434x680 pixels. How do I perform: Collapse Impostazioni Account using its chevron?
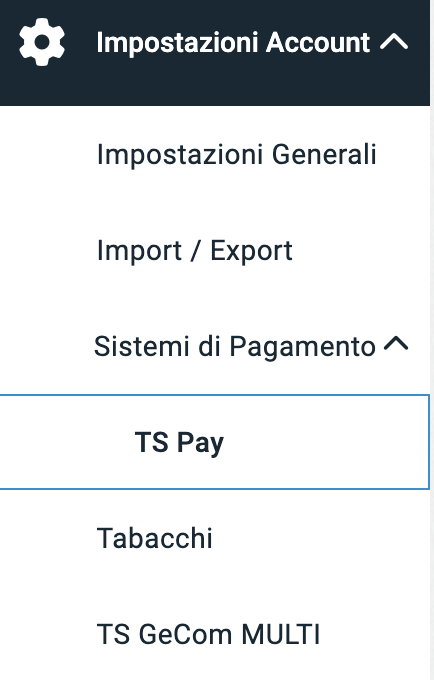pos(394,42)
